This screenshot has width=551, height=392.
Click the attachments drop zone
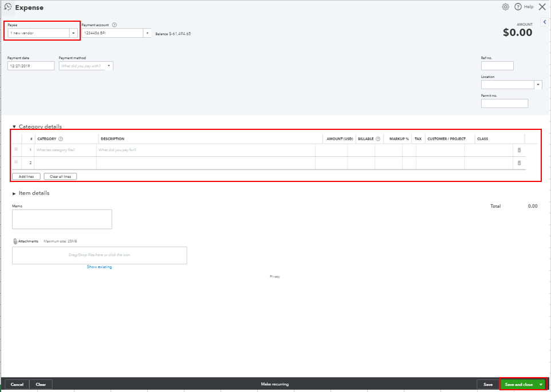(x=100, y=255)
